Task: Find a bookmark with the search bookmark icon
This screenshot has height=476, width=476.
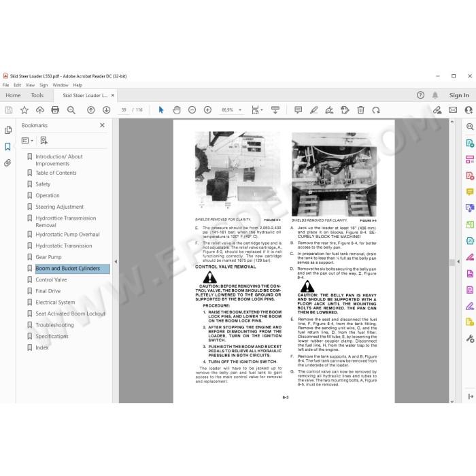Action: click(44, 140)
